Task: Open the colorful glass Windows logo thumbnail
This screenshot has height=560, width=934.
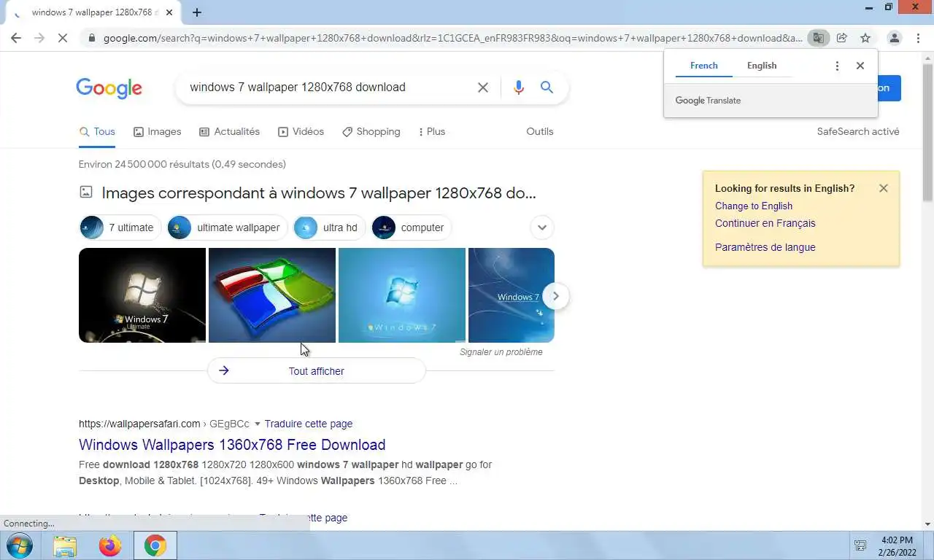Action: [272, 295]
